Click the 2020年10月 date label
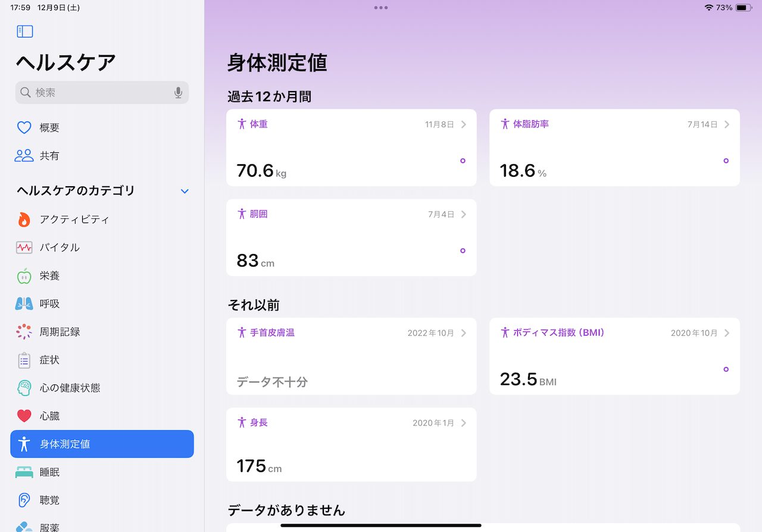 [x=694, y=333]
